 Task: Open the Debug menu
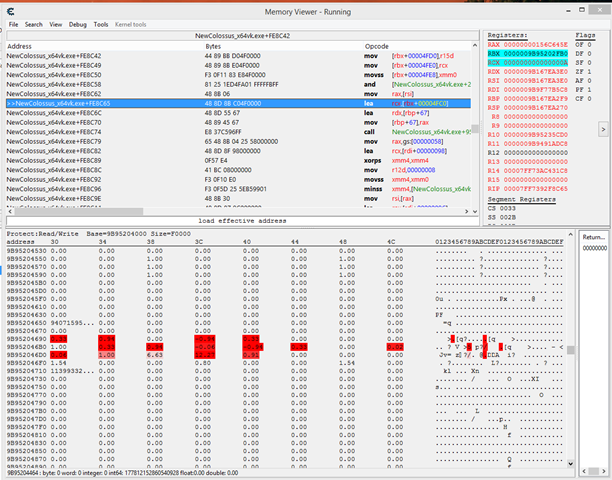point(78,23)
